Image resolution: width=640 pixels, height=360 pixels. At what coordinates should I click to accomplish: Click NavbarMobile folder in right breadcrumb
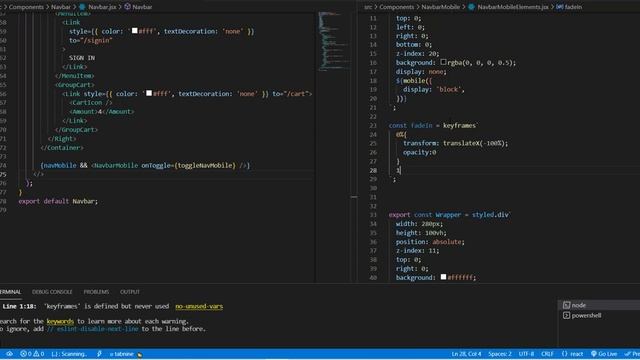[x=440, y=7]
